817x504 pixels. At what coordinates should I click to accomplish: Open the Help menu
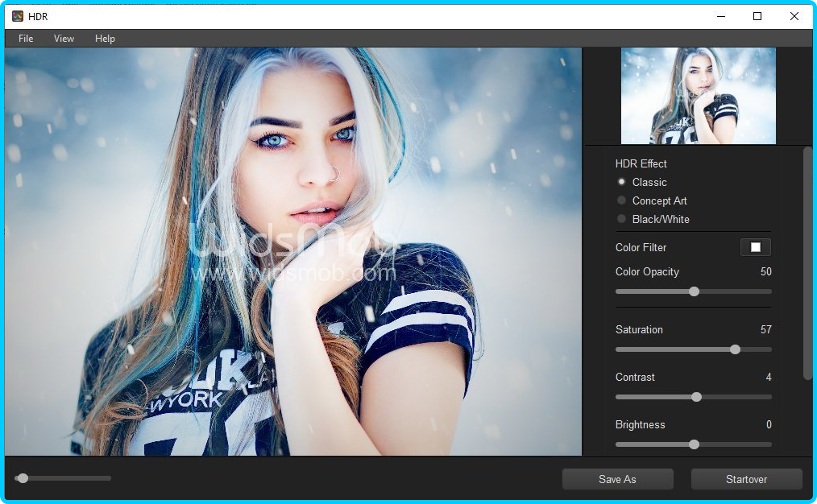point(105,39)
